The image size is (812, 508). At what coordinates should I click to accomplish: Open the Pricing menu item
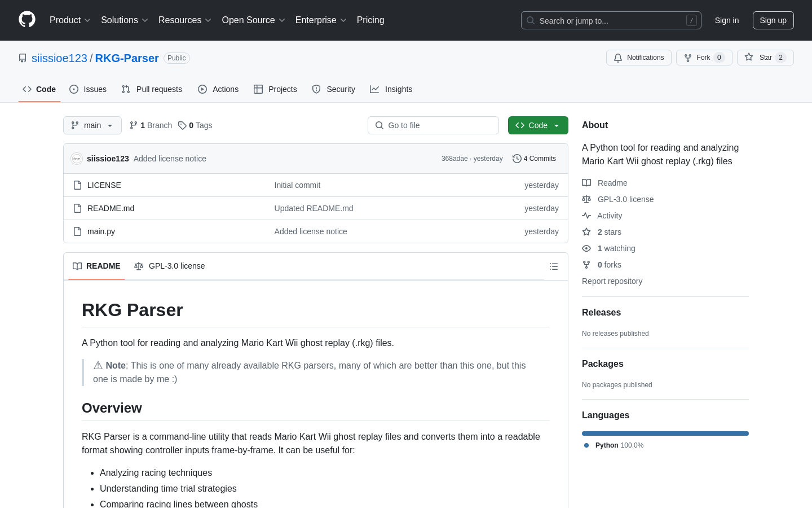(x=370, y=20)
